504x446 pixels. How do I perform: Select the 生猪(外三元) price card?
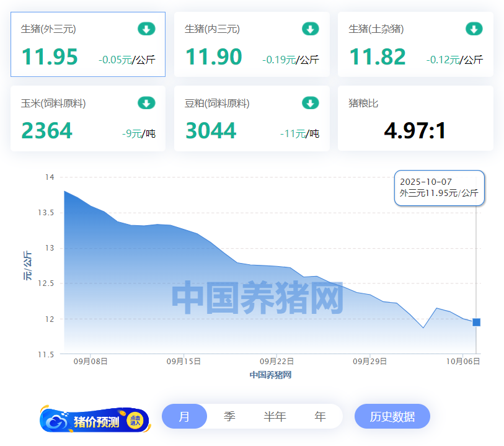point(88,45)
